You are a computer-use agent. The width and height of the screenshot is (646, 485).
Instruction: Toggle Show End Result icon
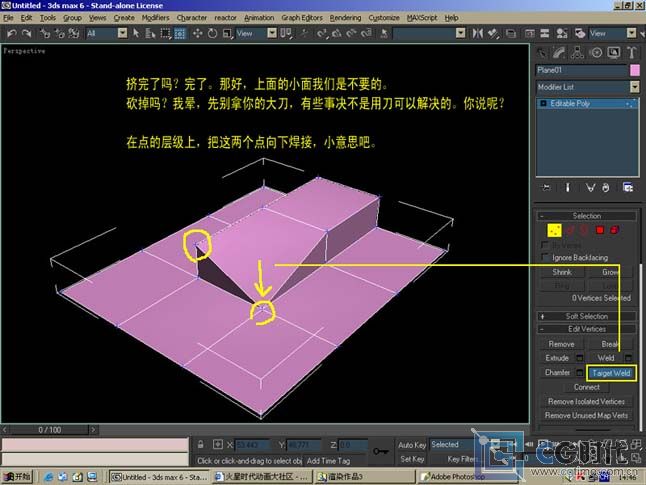(567, 188)
